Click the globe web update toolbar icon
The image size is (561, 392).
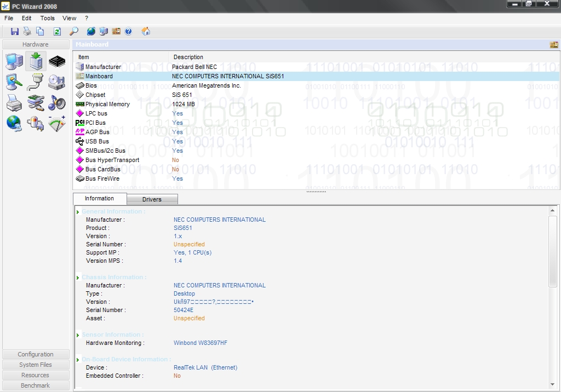(x=91, y=31)
